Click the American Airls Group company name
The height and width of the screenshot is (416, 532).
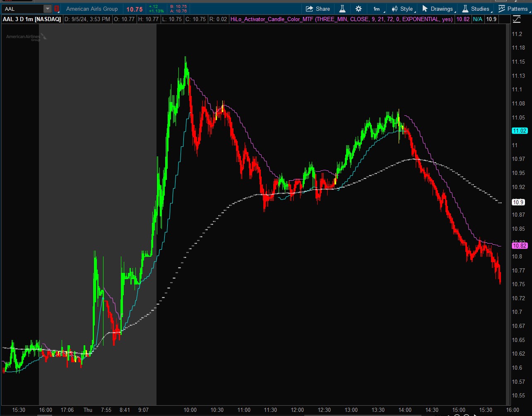tap(92, 9)
